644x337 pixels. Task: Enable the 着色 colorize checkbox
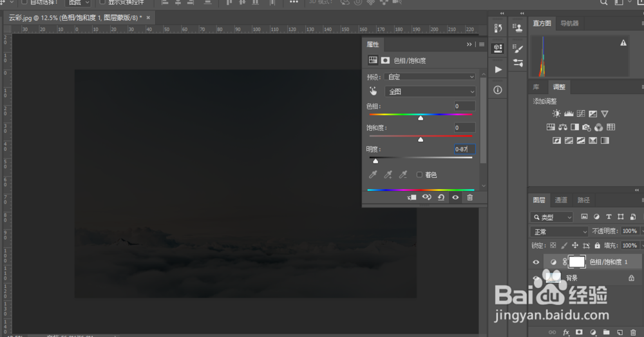[x=419, y=175]
